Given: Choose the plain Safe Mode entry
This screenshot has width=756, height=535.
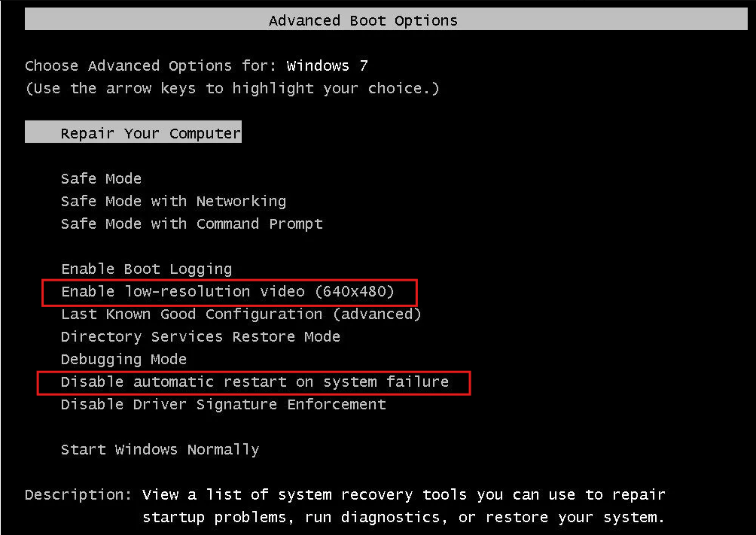Looking at the screenshot, I should [101, 178].
